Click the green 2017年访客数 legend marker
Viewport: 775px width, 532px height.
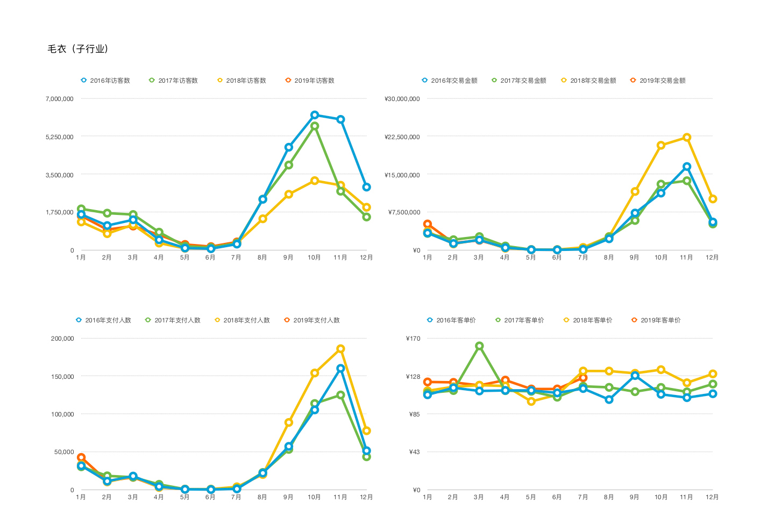click(x=152, y=80)
